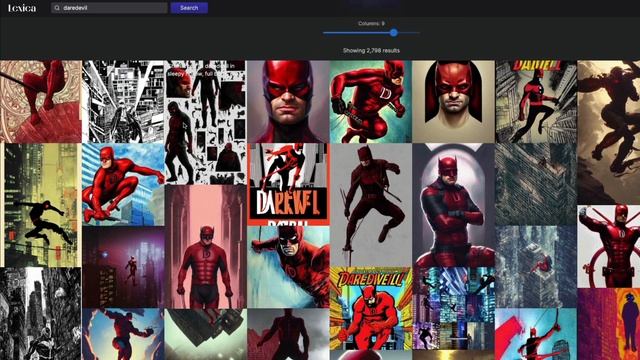Open the red figure on ornate patterned background

pyautogui.click(x=40, y=102)
